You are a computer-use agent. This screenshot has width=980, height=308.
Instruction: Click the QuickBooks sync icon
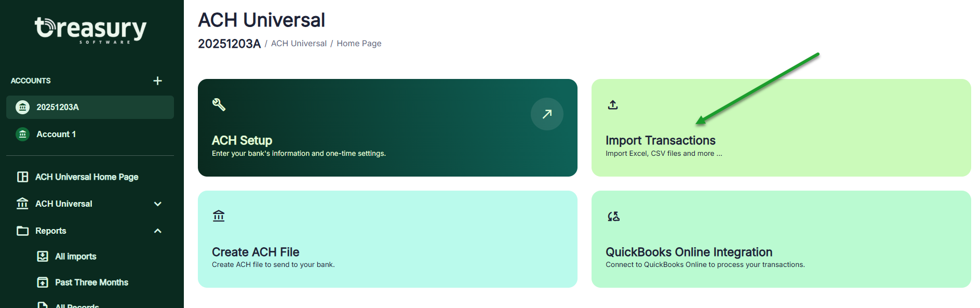click(613, 216)
